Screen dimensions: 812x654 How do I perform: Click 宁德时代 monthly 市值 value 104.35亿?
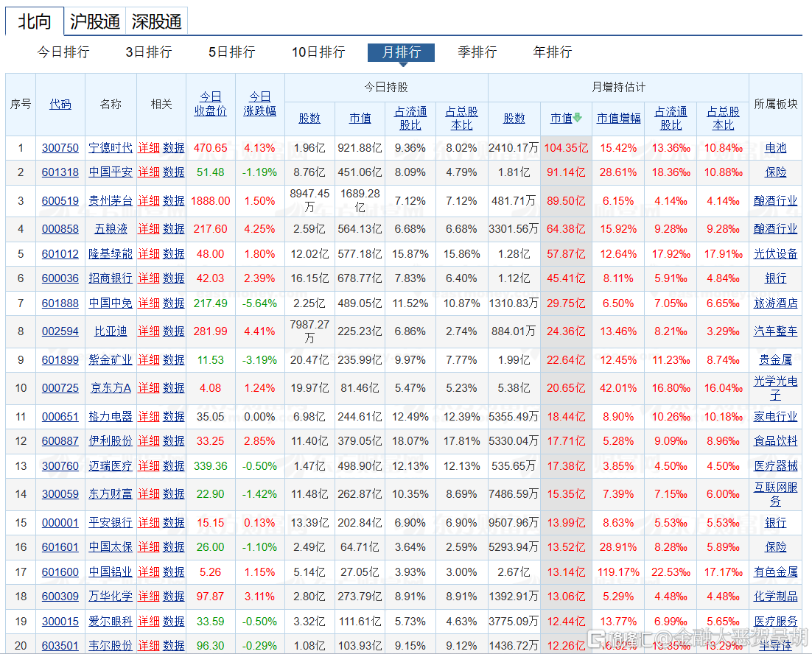pyautogui.click(x=566, y=148)
